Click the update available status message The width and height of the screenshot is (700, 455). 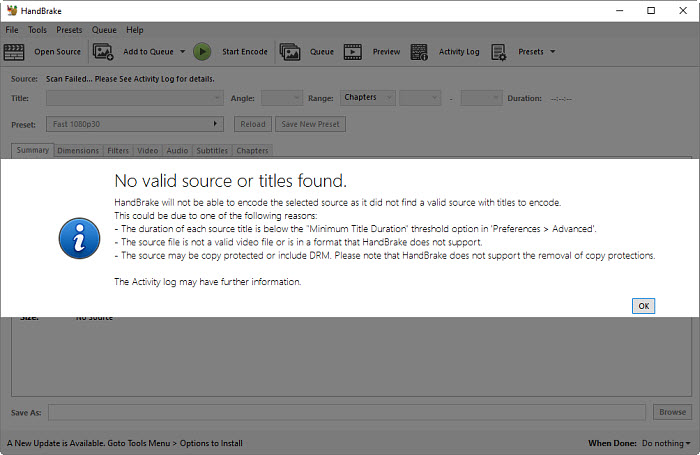tap(125, 443)
